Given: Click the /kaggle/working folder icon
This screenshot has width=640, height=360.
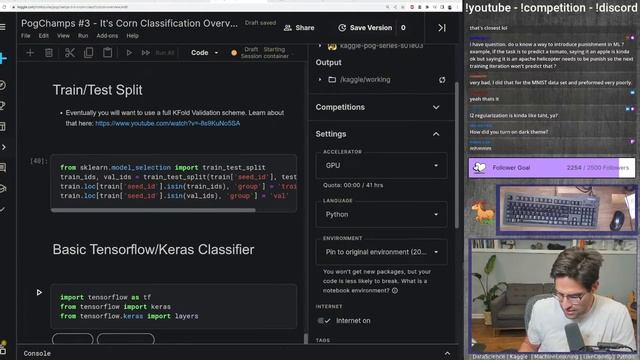Looking at the screenshot, I should tap(332, 80).
